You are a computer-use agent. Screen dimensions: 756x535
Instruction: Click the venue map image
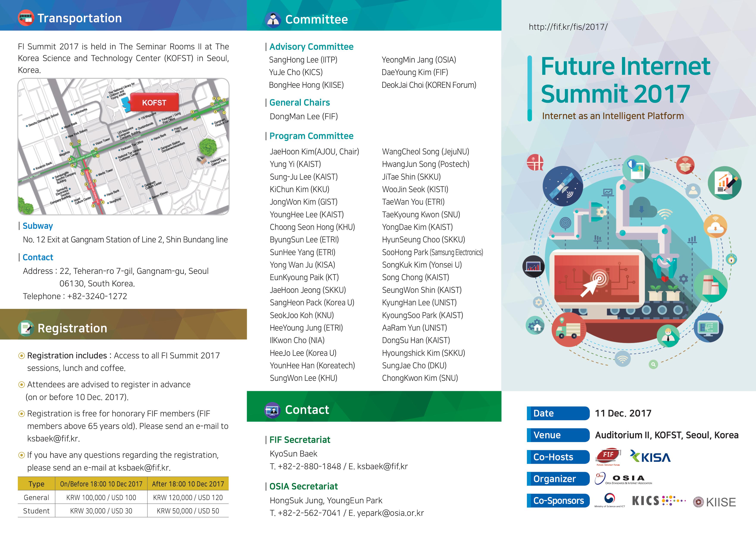(123, 147)
